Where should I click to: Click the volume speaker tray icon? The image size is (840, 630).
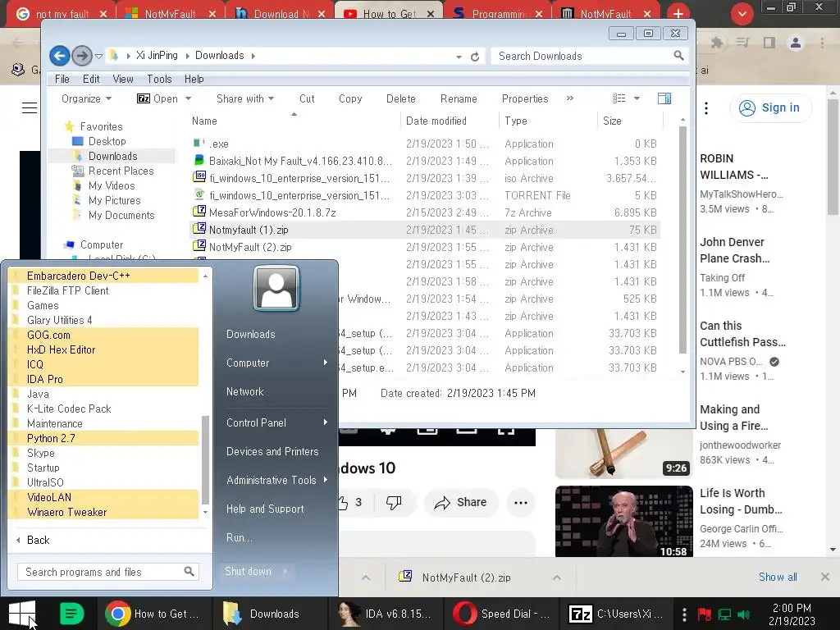click(743, 614)
